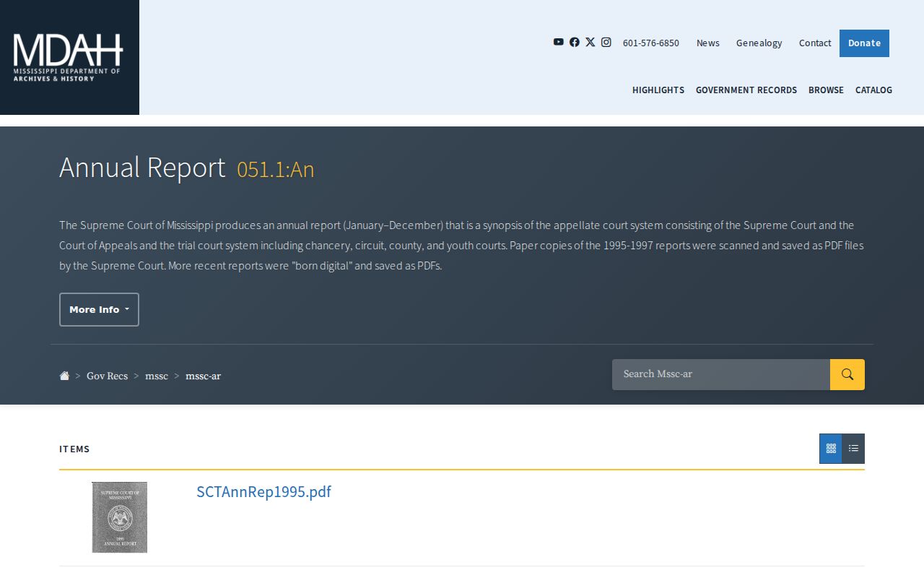Viewport: 924px width, 578px height.
Task: Open the Instagram social icon
Action: tap(606, 42)
